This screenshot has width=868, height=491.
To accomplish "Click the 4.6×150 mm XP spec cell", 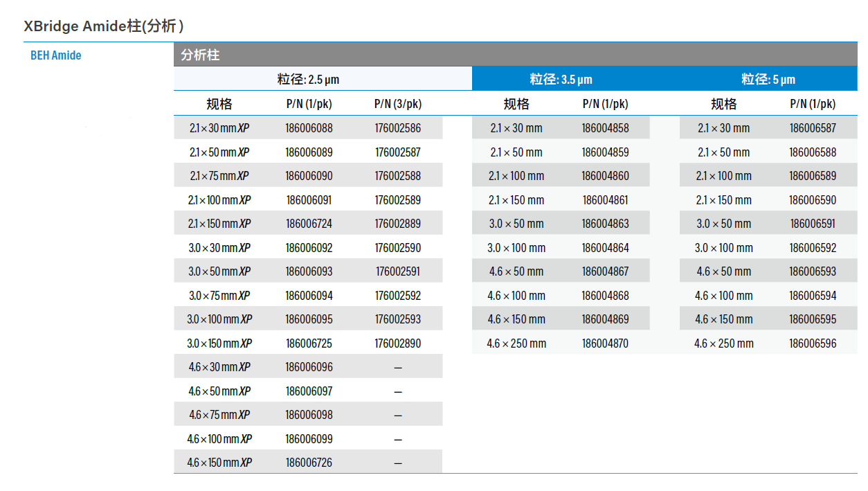I will pos(219,463).
